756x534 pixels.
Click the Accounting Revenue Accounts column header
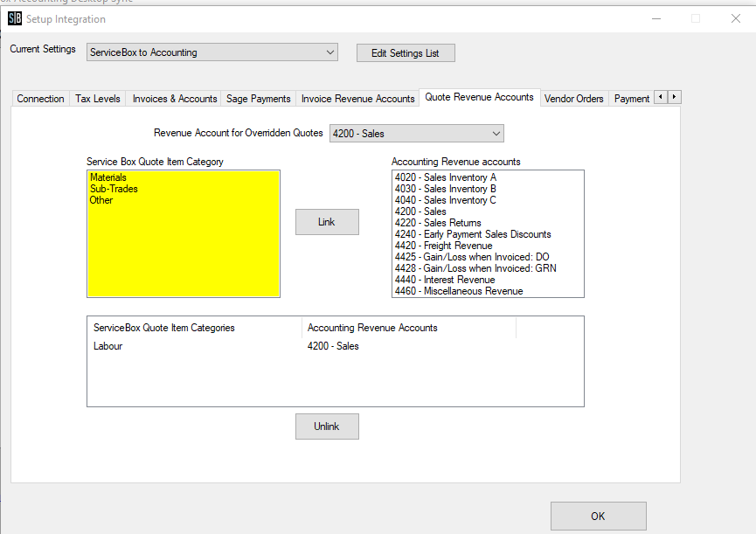409,328
